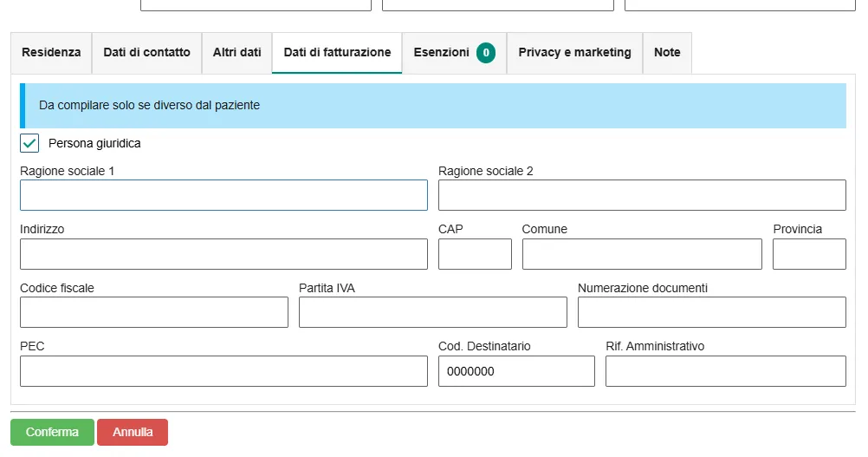Go to the Esenzioni tab
868x457 pixels.
454,53
